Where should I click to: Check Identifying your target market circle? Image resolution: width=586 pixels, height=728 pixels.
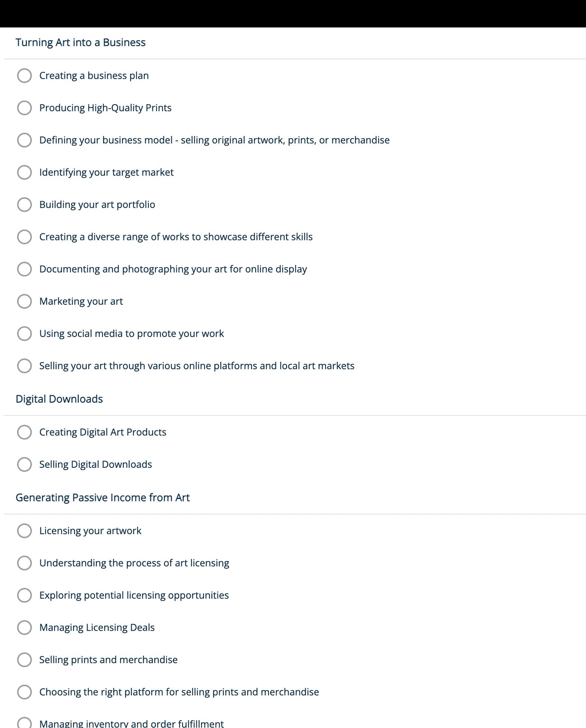24,172
